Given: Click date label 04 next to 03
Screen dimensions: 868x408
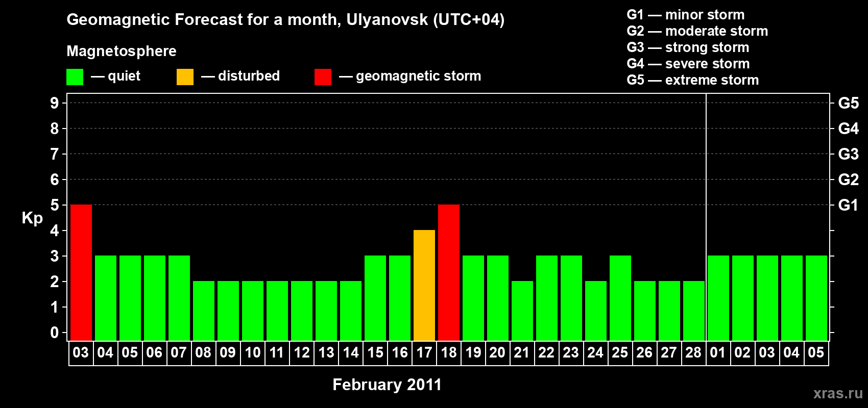Looking at the screenshot, I should [105, 352].
